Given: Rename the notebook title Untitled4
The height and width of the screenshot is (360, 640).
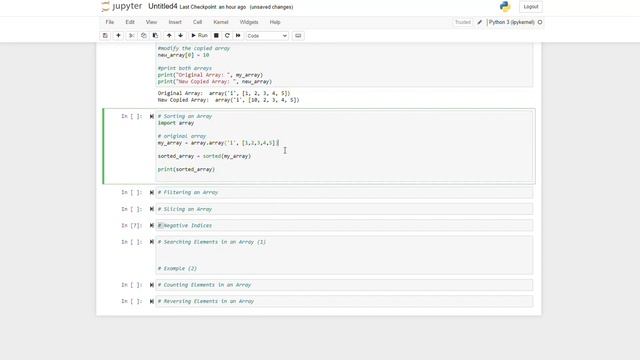Looking at the screenshot, I should pos(163,7).
